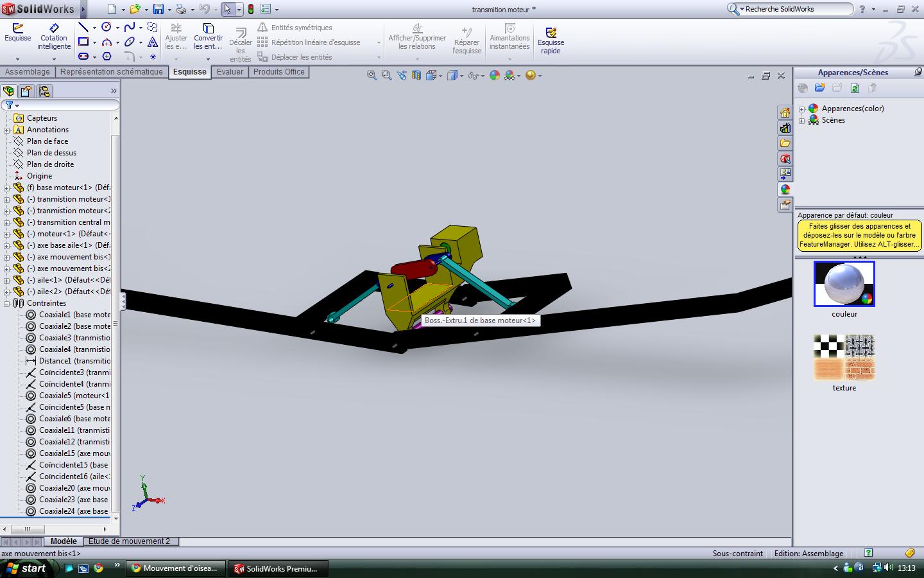924x578 pixels.
Task: Pin the Apparences/Scènes pane
Action: [918, 72]
